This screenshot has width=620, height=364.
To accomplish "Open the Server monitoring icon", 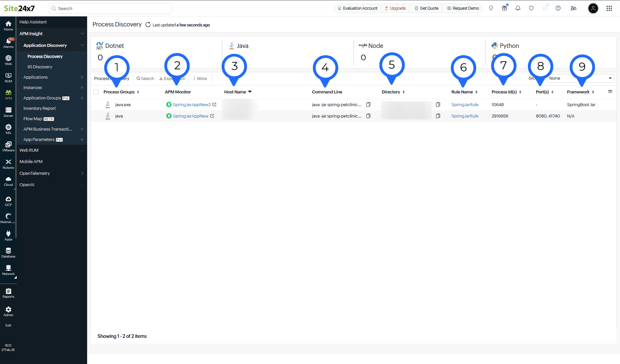I will 8,112.
